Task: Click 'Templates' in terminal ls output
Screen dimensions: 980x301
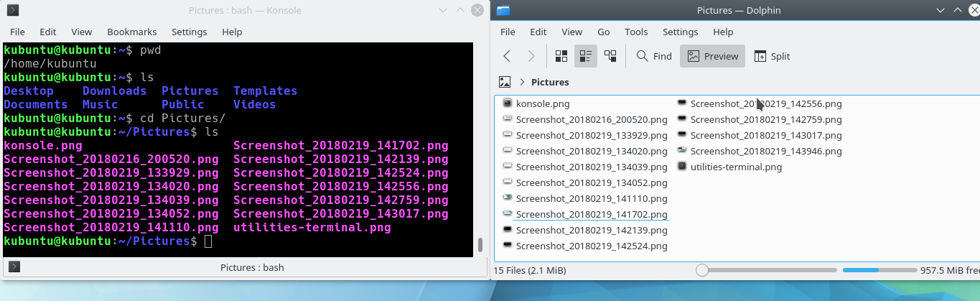Action: [266, 91]
